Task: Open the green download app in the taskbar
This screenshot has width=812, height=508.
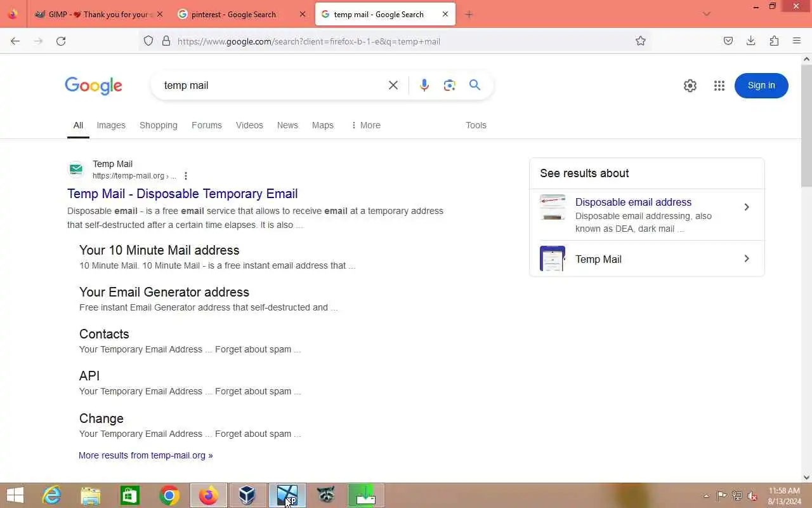Action: pyautogui.click(x=365, y=495)
